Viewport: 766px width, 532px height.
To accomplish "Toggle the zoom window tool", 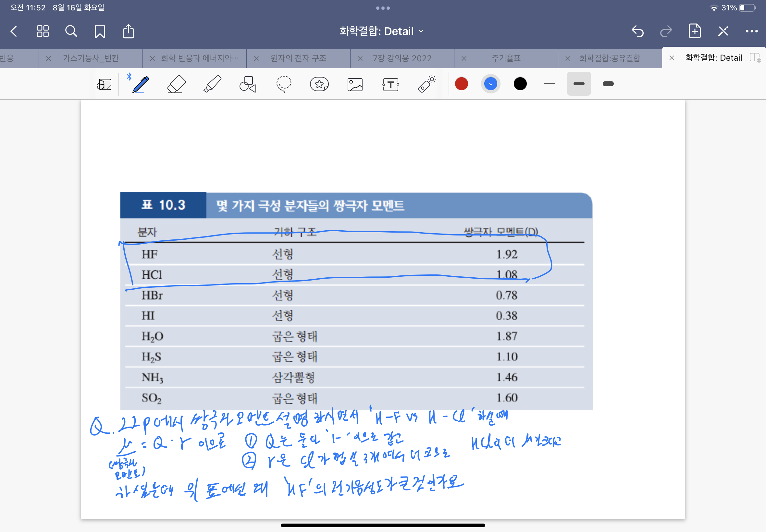I will tap(105, 84).
